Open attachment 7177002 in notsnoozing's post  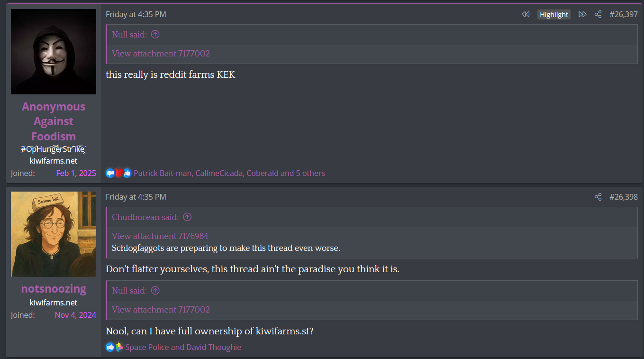pyautogui.click(x=161, y=310)
